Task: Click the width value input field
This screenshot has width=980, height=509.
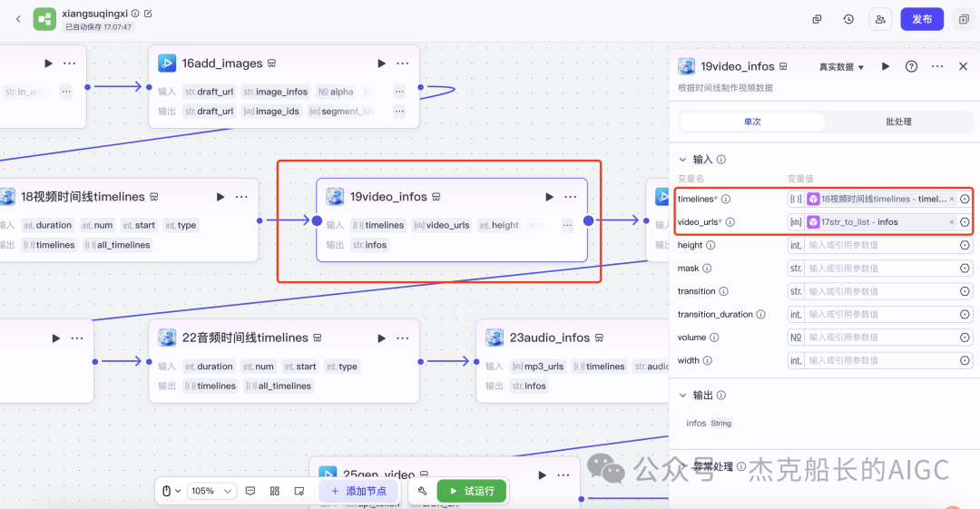Action: [880, 361]
